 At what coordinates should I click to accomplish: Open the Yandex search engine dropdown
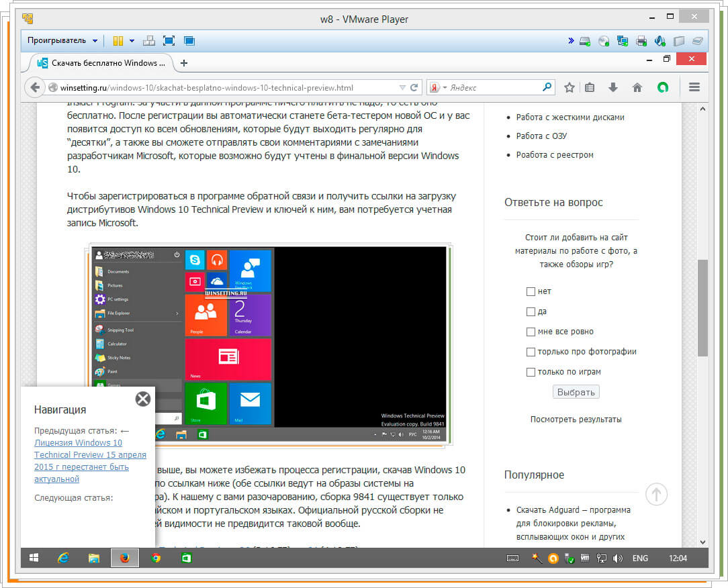[x=437, y=87]
